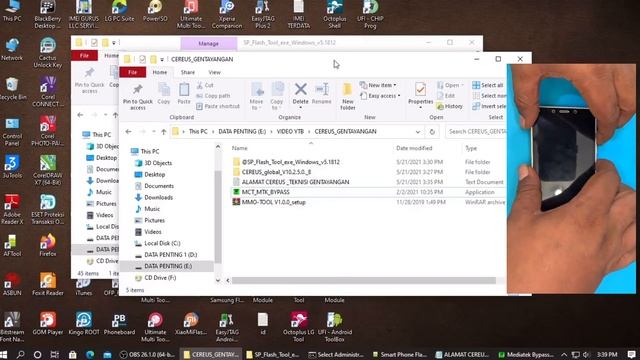Click DATA PENTING (E:) breadcrumb segment
The image size is (640, 360).
click(242, 131)
